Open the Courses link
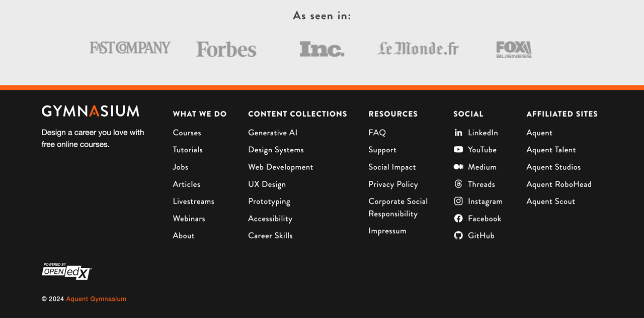Viewport: 644px width, 318px height. [x=187, y=133]
